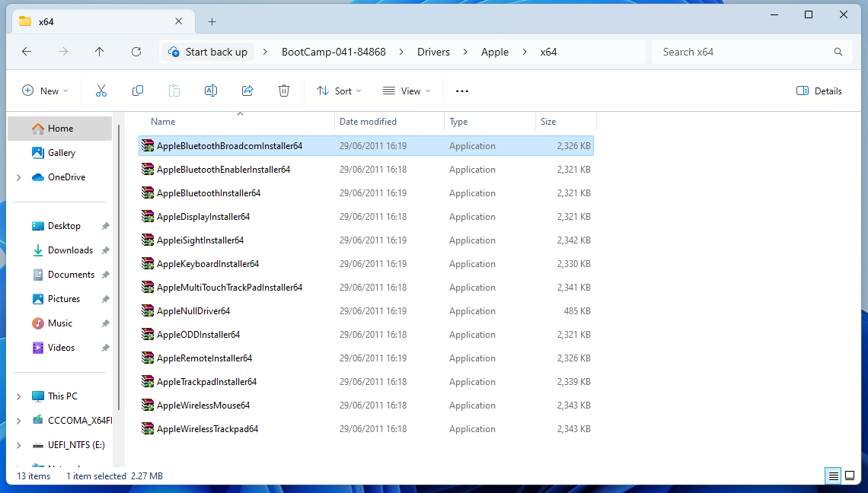
Task: Click the Copy icon in toolbar
Action: click(x=137, y=91)
